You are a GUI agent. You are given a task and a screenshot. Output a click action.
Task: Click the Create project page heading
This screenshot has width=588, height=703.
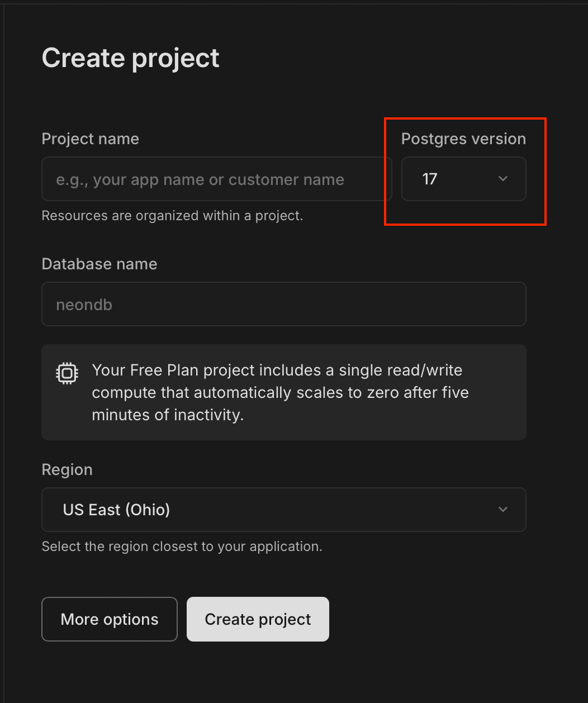(x=131, y=58)
